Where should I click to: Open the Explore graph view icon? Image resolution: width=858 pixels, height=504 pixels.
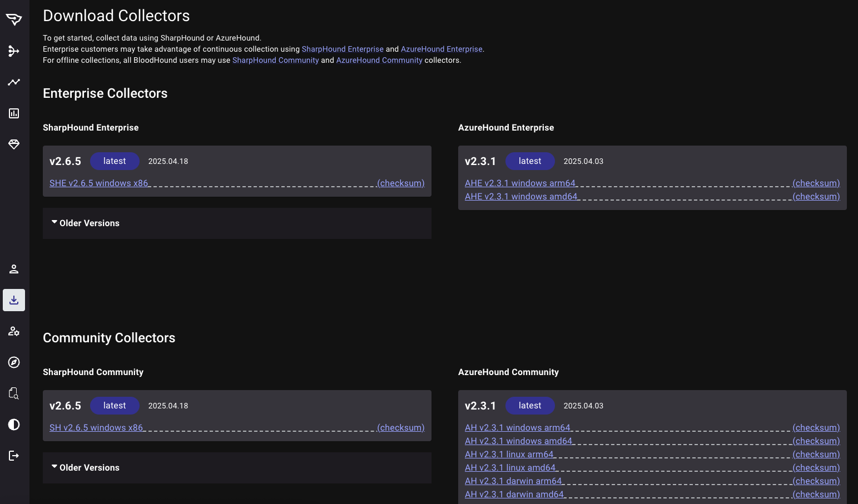pyautogui.click(x=14, y=51)
